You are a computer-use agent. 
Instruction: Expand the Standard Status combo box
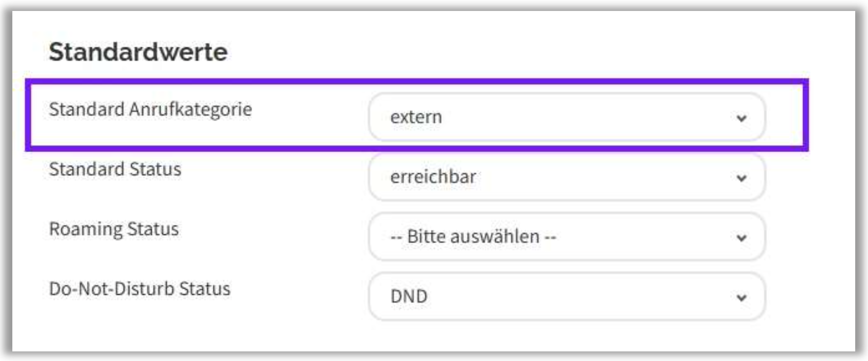pos(566,177)
